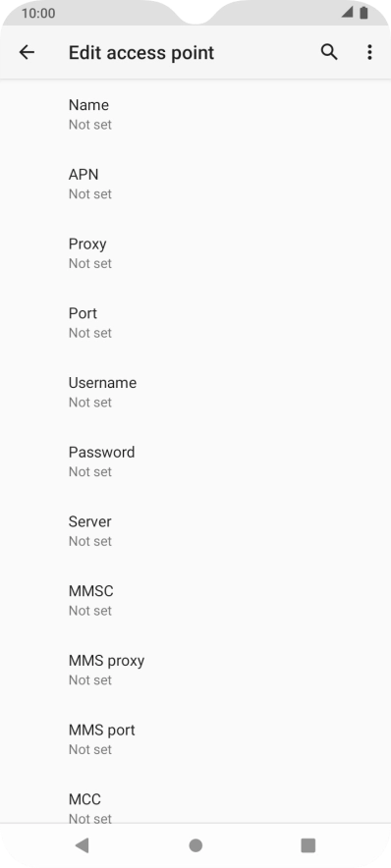
Task: Select the Password setting
Action: click(x=195, y=461)
